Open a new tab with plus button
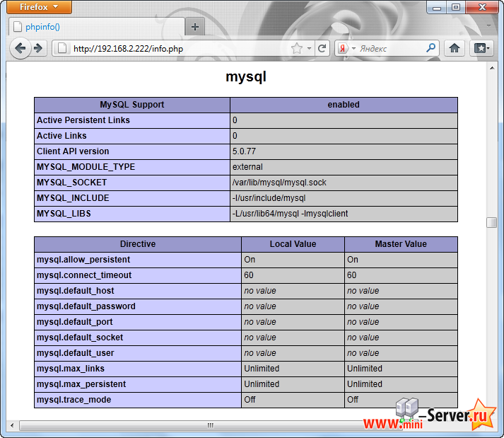The width and height of the screenshot is (504, 438). (x=195, y=27)
